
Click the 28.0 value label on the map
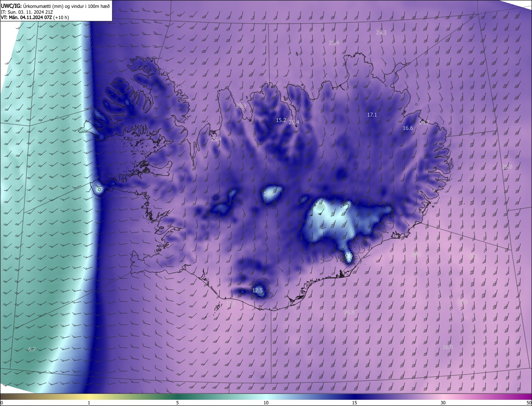(416, 254)
